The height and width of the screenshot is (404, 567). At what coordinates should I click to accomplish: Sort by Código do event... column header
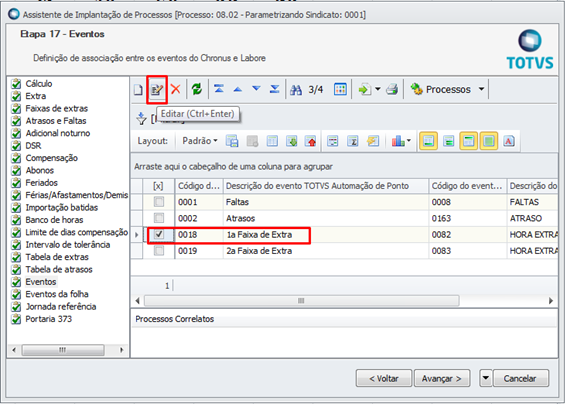[468, 186]
